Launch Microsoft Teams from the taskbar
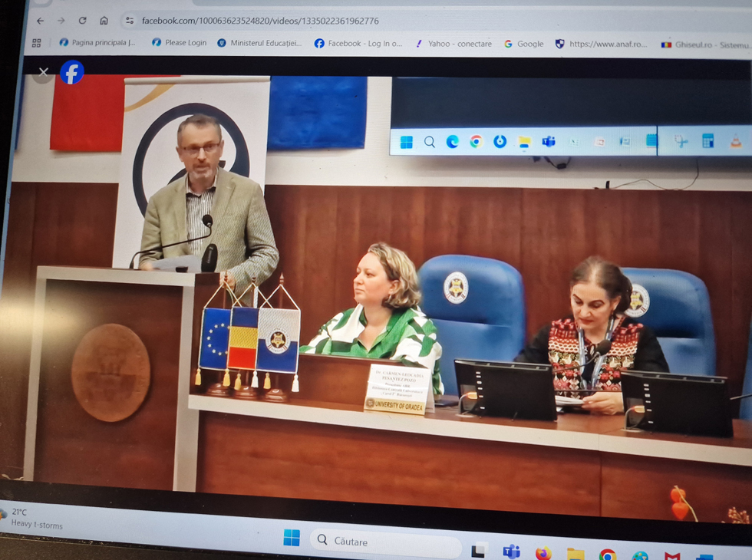752x560 pixels. (x=511, y=552)
